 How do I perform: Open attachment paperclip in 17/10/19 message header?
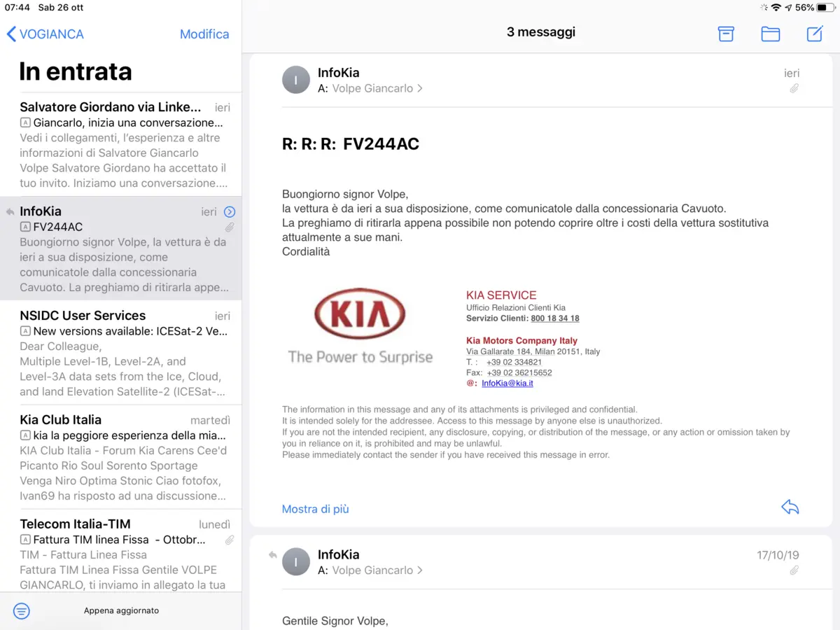coord(794,570)
